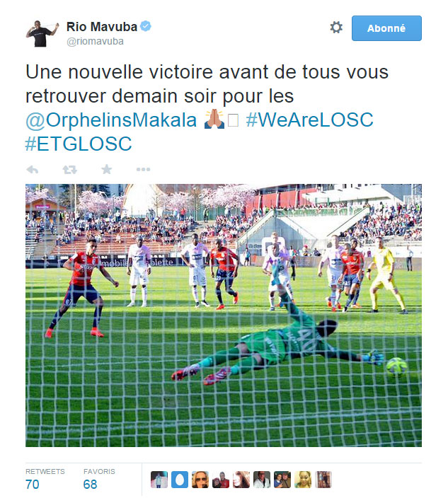The height and width of the screenshot is (498, 448).
Task: Open the @OrphelinsMakala mention
Action: coord(111,120)
